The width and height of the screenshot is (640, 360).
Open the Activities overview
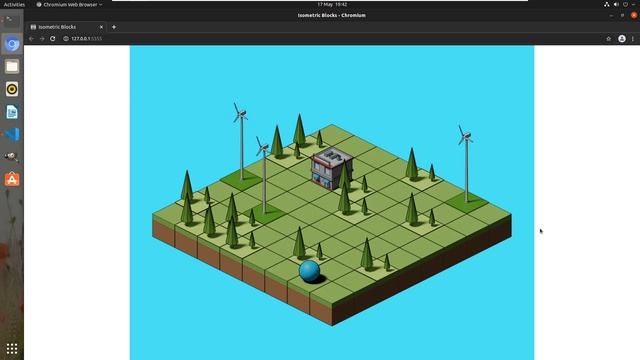point(14,4)
